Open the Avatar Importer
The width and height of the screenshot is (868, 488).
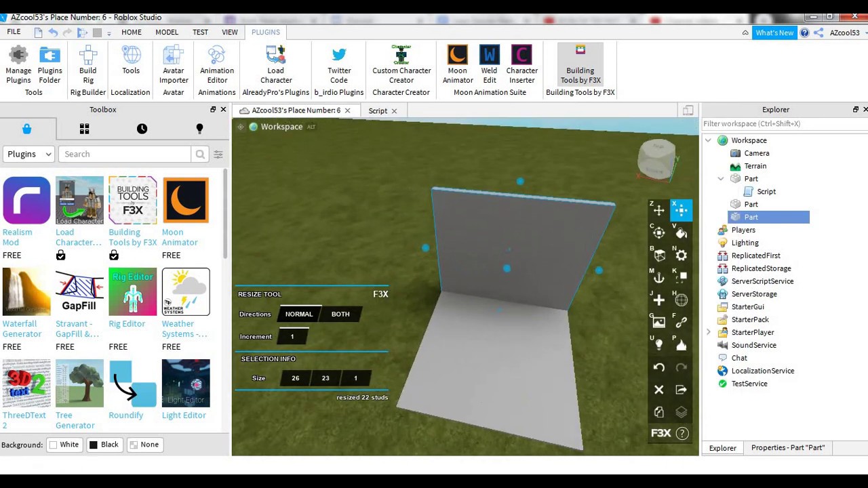point(173,65)
